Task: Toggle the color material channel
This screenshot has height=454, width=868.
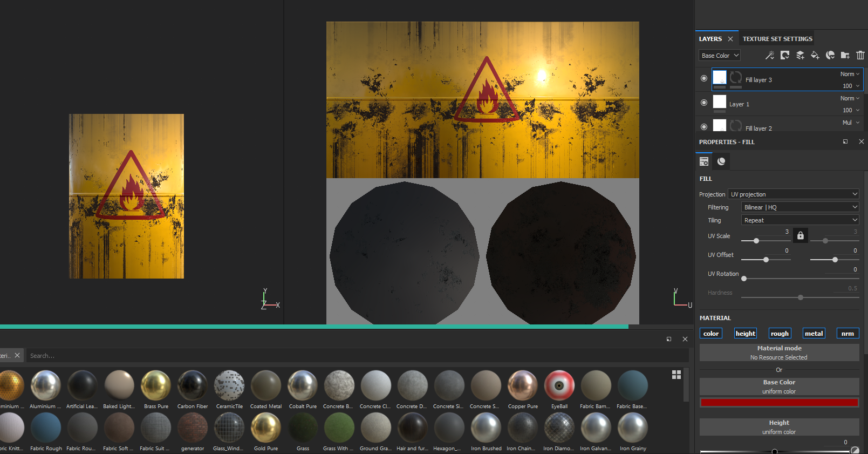Action: pos(711,334)
